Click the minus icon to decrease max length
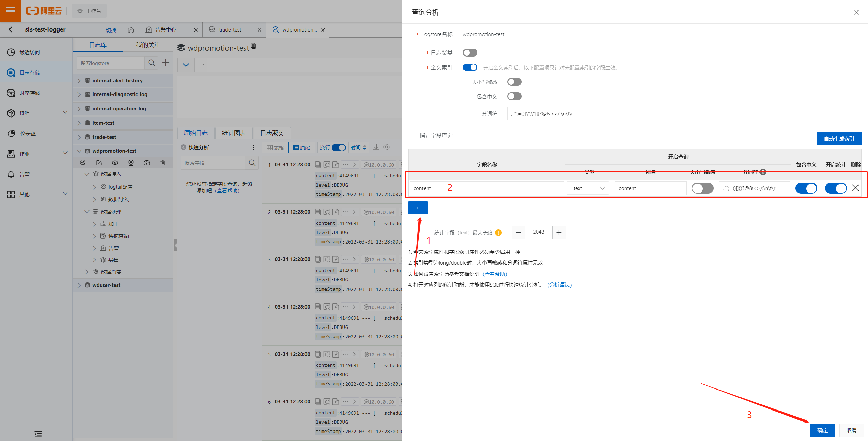Image resolution: width=868 pixels, height=441 pixels. (x=518, y=232)
